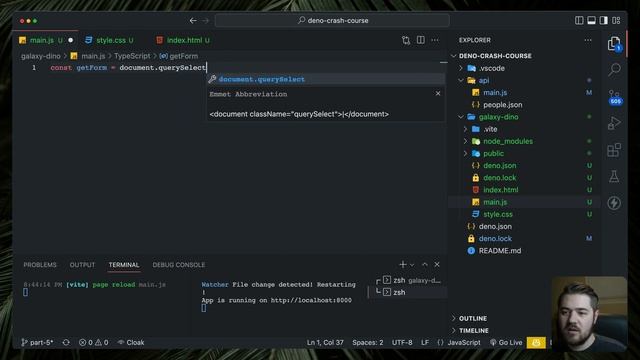640x360 pixels.
Task: Toggle bottom panel layout icon
Action: 591,20
